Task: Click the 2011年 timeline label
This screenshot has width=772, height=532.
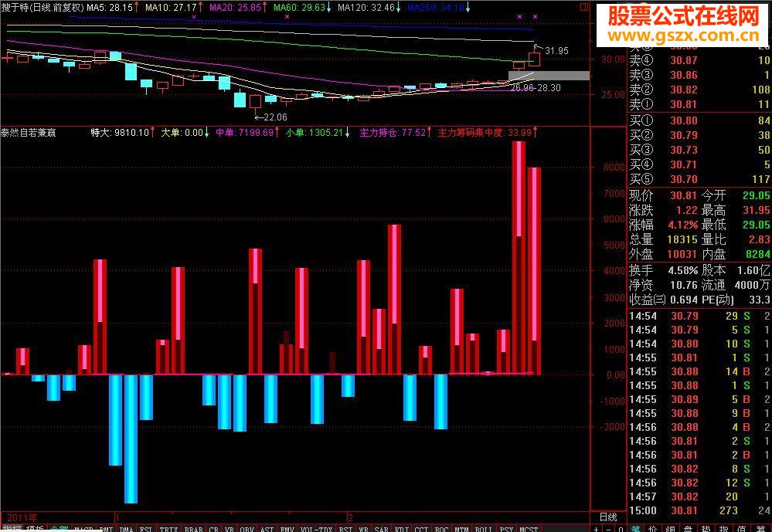Action: tap(22, 518)
